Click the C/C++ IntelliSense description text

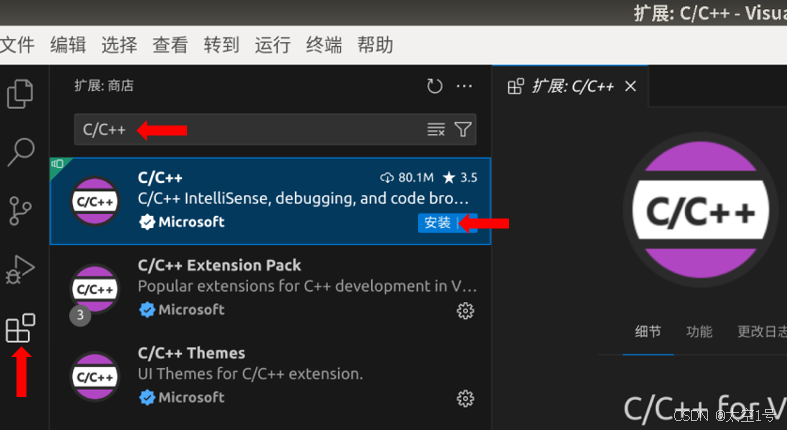pyautogui.click(x=304, y=199)
